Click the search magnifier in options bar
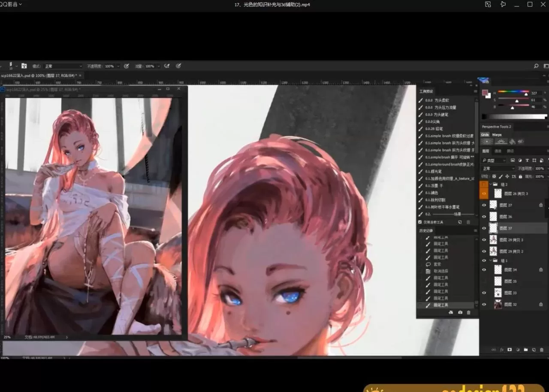 point(536,66)
